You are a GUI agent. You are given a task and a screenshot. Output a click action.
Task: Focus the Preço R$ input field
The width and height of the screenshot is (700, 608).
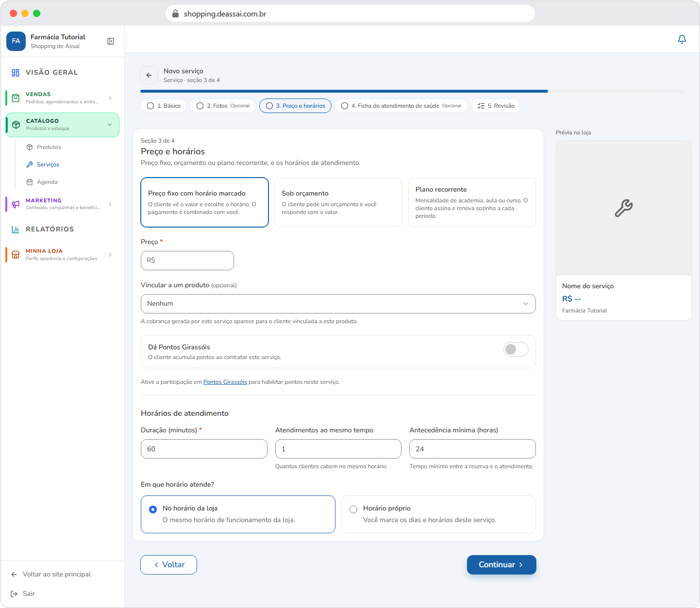[x=187, y=261]
